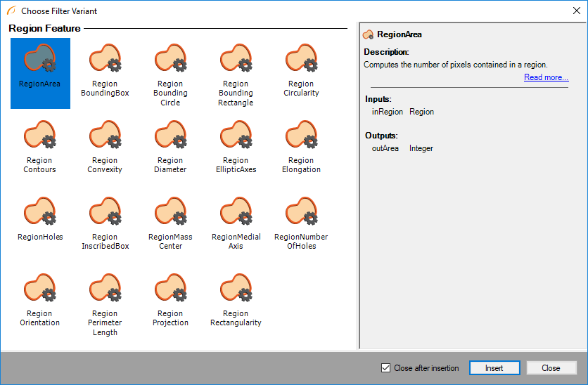Image resolution: width=588 pixels, height=385 pixels.
Task: Choose the Region BoundingBox filter
Action: [105, 58]
